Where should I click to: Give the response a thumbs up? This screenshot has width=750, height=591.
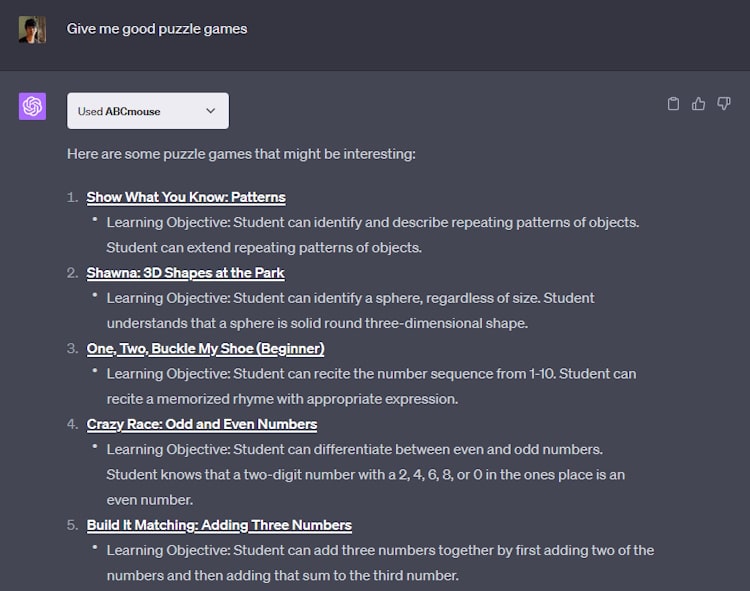click(x=698, y=104)
